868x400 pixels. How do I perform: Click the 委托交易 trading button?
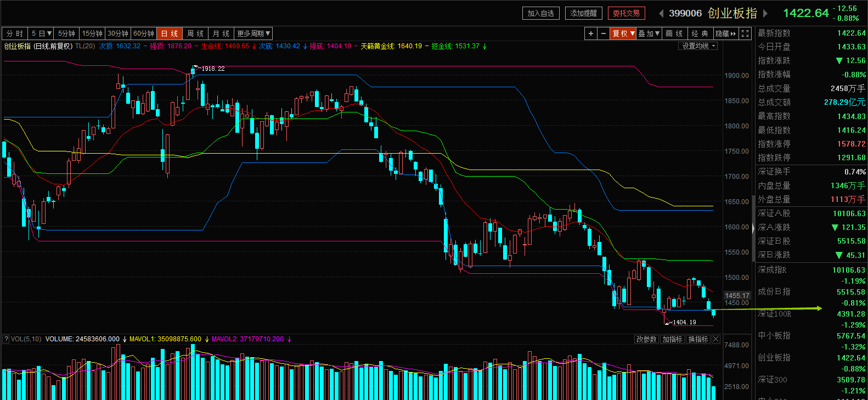pos(626,13)
